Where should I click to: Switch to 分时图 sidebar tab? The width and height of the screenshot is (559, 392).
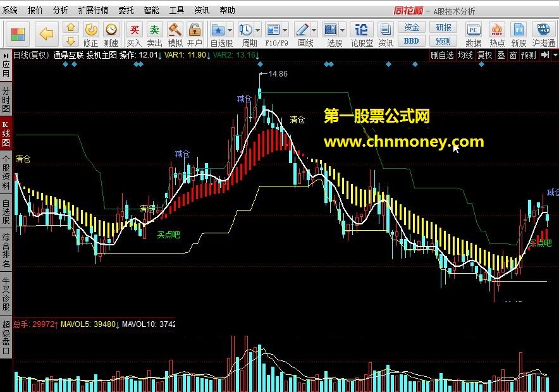[6, 100]
